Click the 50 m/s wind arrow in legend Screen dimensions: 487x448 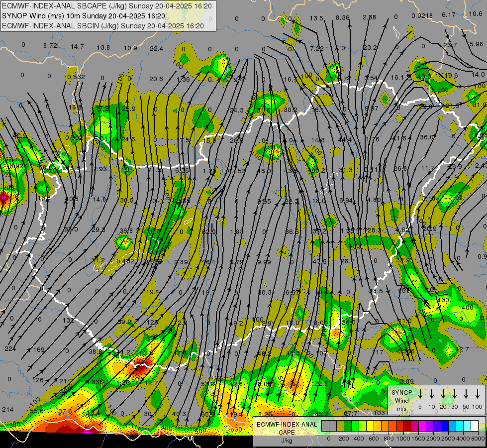click(466, 393)
